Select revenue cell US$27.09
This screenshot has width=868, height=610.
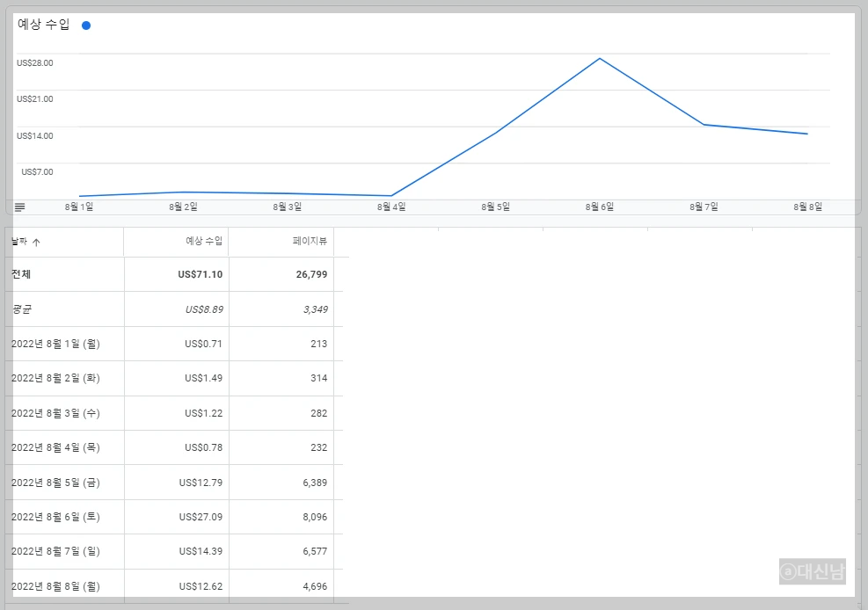pos(201,517)
